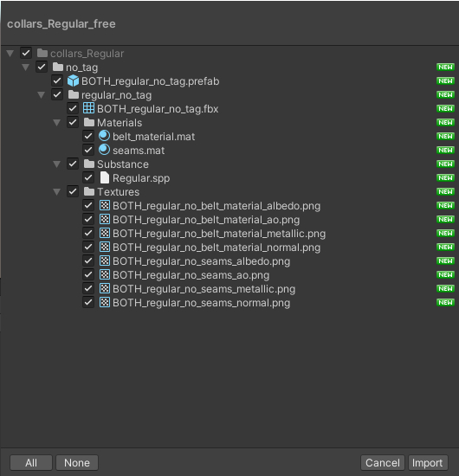459x476 pixels.
Task: Click the Regular.spp file document icon
Action: pos(105,177)
